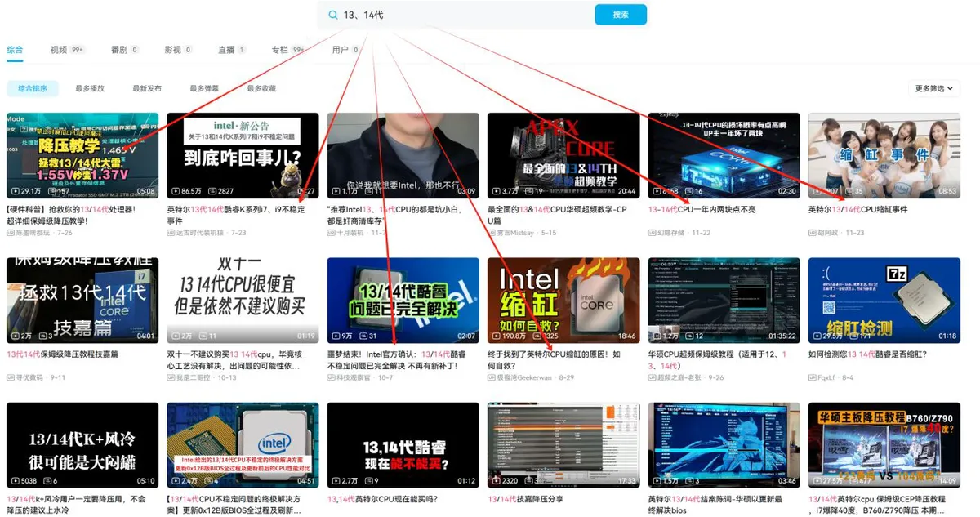980x517 pixels.
Task: Click the search field containing 13、14代
Action: point(465,15)
